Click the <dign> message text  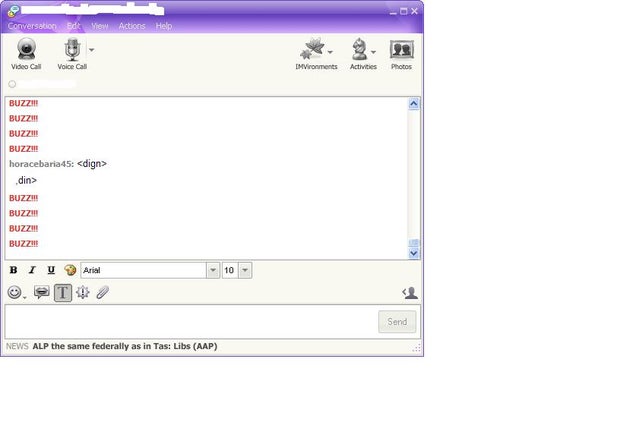pos(92,164)
